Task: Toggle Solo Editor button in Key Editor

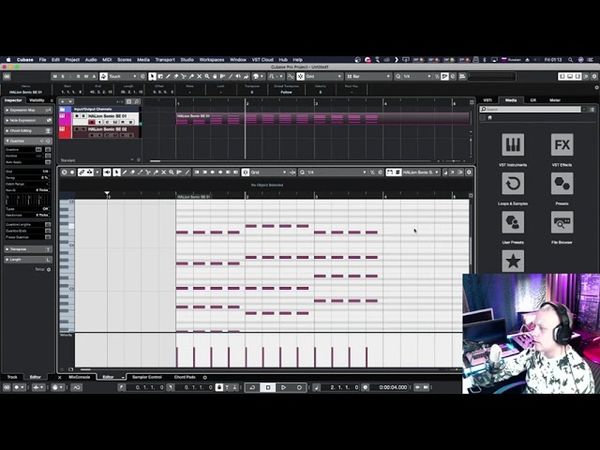Action: pyautogui.click(x=64, y=173)
